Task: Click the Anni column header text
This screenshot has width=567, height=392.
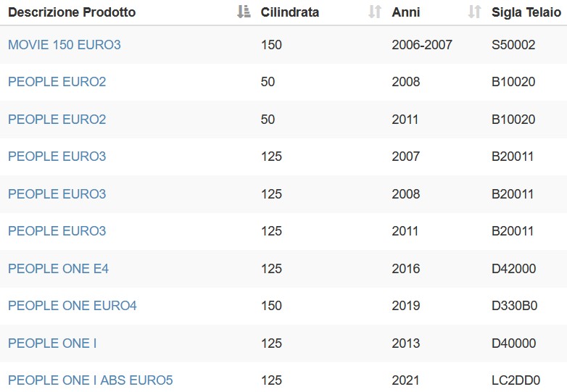Action: tap(406, 12)
